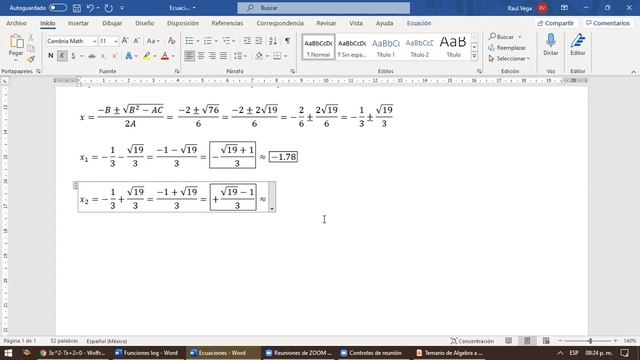Click the red font color A
Image resolution: width=640 pixels, height=360 pixels.
(165, 56)
